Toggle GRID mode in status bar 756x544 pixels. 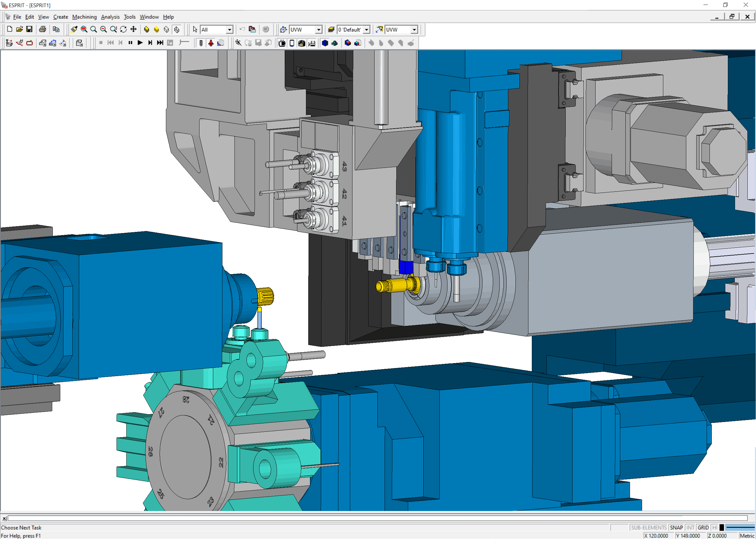[x=703, y=527]
